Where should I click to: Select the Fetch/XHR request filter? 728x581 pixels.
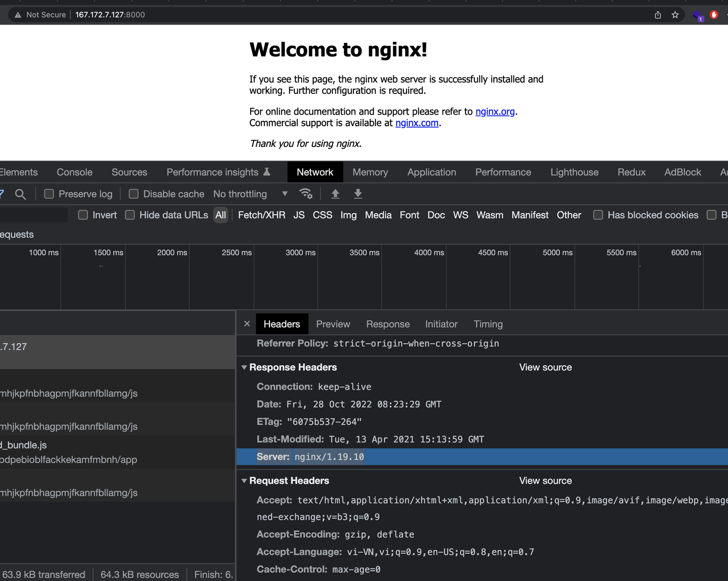[262, 215]
